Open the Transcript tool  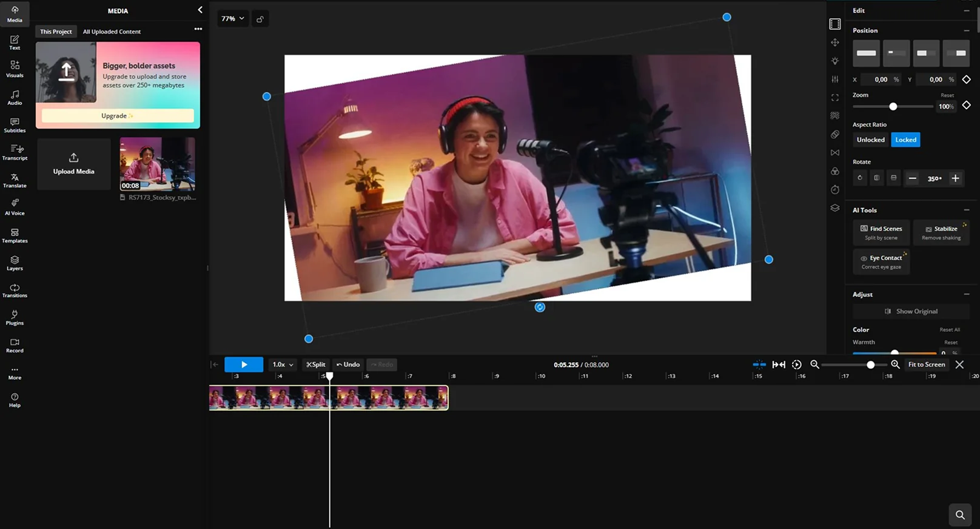(x=15, y=152)
